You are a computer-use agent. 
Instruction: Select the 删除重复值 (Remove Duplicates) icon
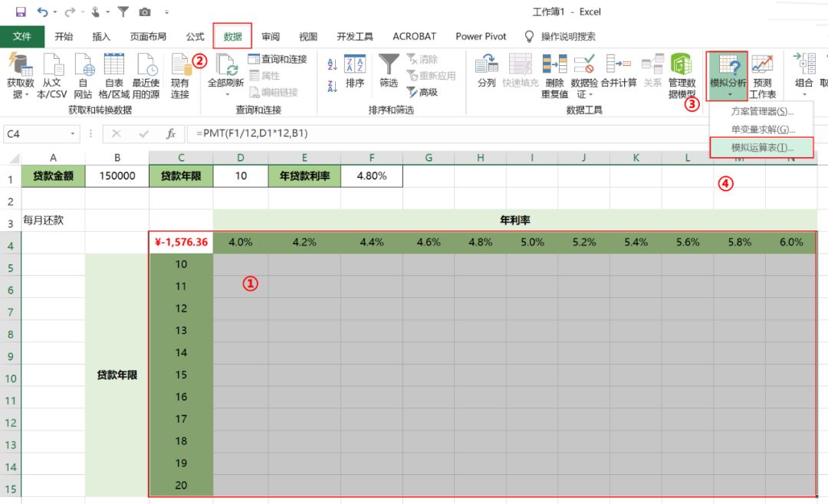[x=555, y=74]
